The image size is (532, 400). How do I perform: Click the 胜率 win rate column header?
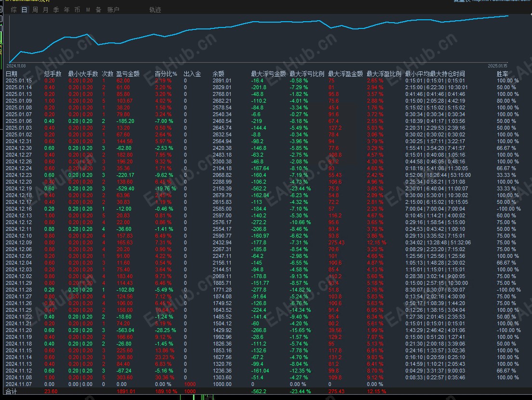coord(503,74)
